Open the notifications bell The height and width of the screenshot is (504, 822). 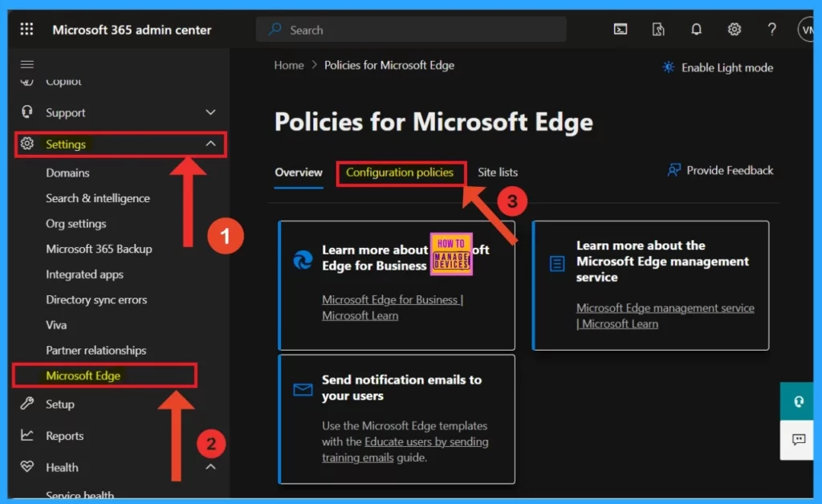[696, 30]
